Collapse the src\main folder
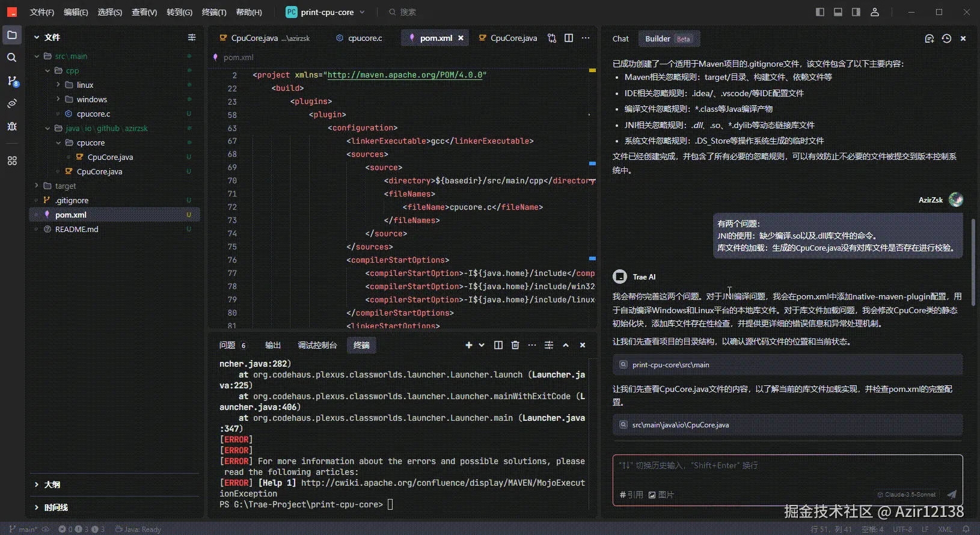The width and height of the screenshot is (980, 535). 37,56
